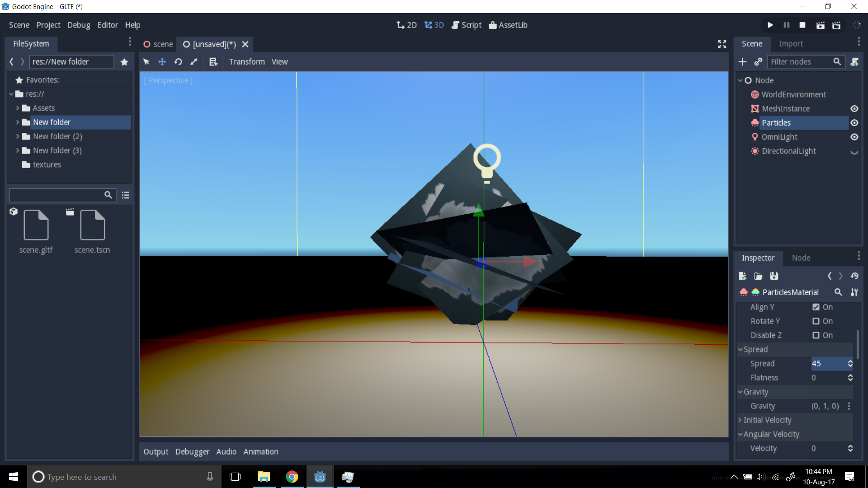Select the Rotate mode tool icon
868x488 pixels.
(178, 62)
